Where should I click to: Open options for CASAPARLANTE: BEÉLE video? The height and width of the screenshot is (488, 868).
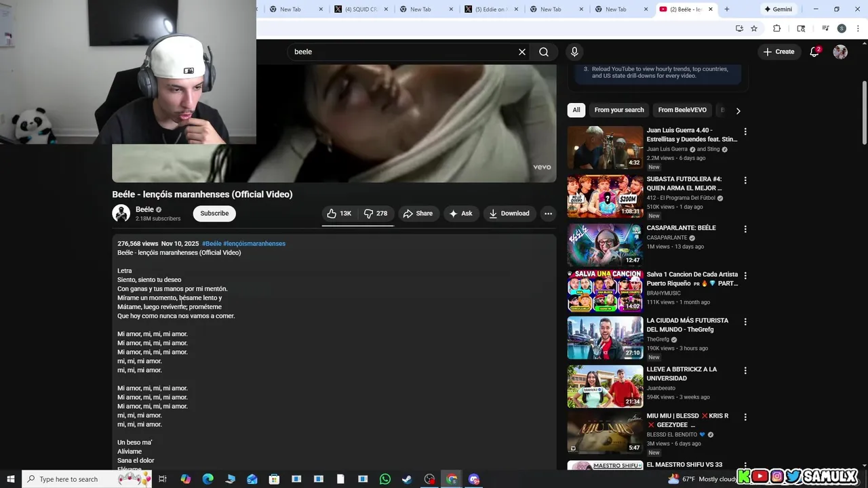tap(745, 229)
